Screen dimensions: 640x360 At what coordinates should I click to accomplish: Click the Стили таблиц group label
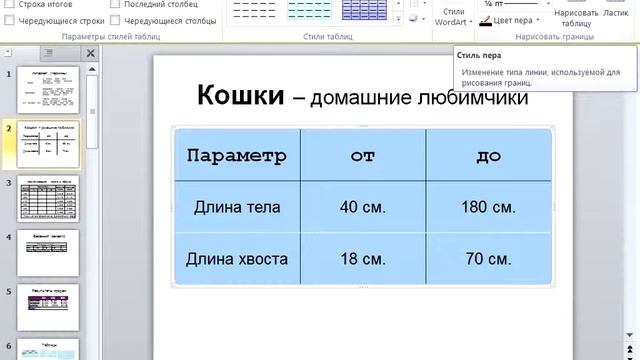[x=328, y=37]
